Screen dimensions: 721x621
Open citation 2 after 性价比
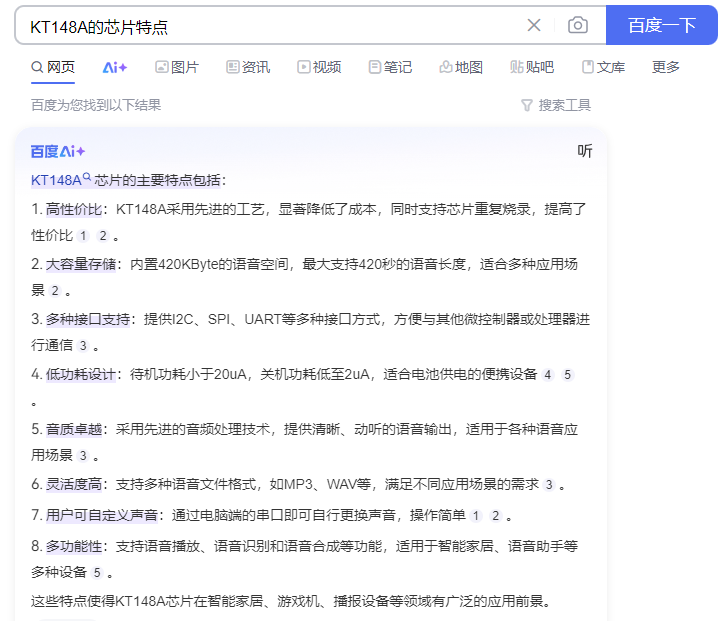(103, 236)
